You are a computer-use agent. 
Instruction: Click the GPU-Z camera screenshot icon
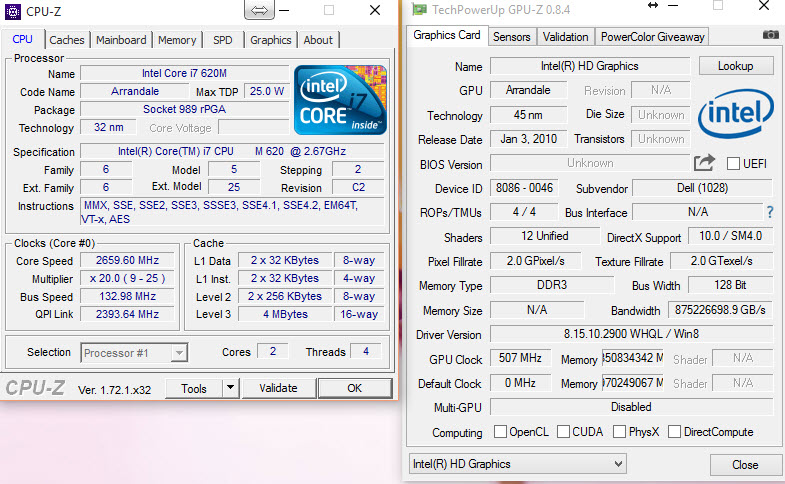(770, 35)
